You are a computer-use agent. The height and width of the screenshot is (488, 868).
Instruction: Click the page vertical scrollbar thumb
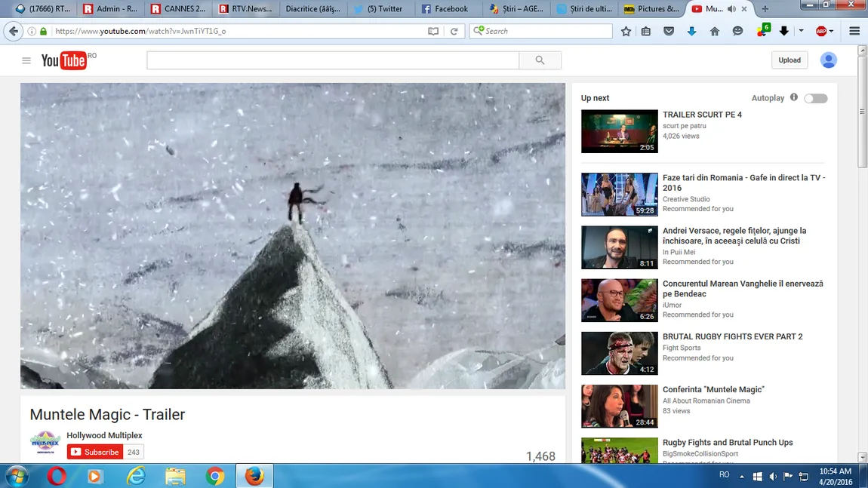click(862, 111)
